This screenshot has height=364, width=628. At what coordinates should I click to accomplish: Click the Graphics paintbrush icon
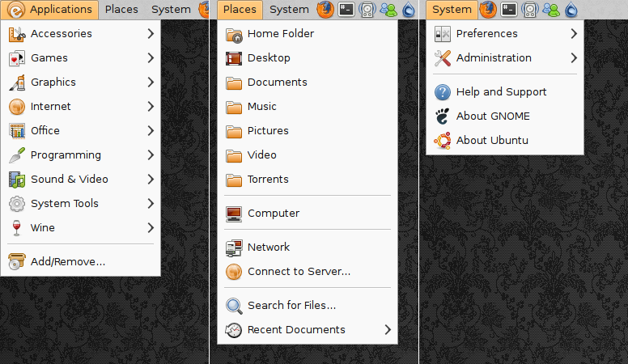[17, 83]
